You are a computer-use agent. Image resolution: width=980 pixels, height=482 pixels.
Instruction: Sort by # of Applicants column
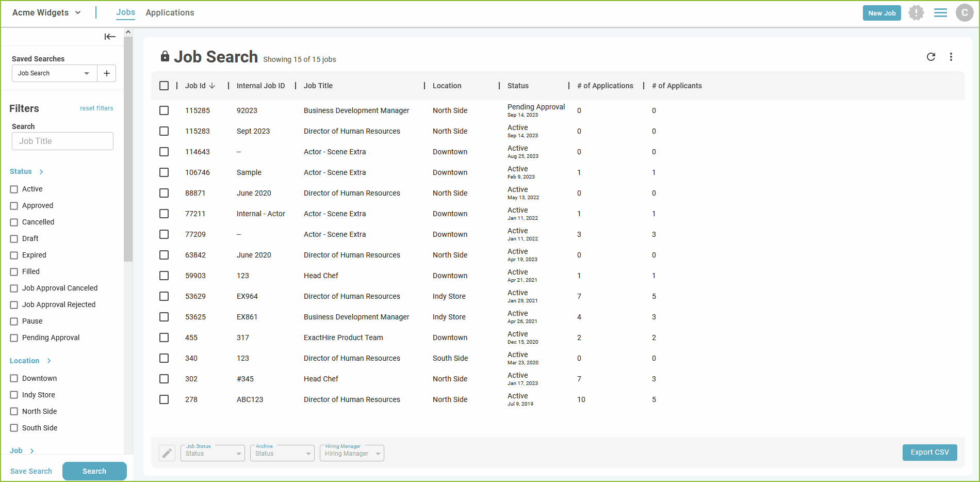[x=677, y=86]
